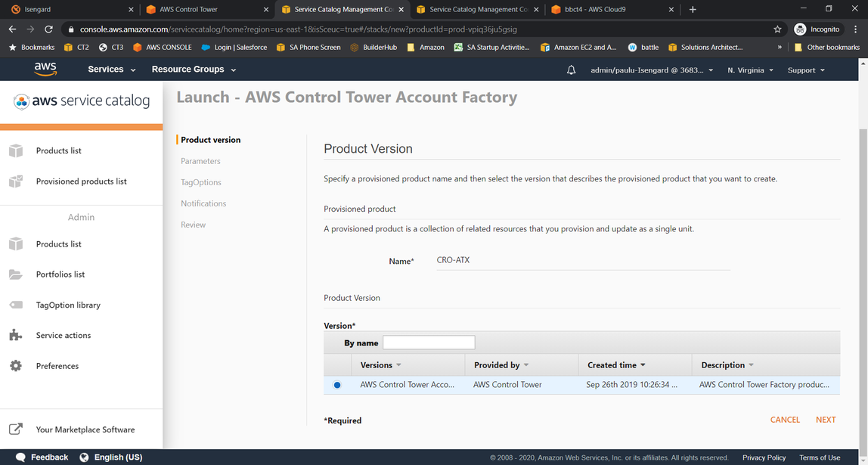This screenshot has width=868, height=465.
Task: Click the Service actions puzzle icon
Action: (15, 335)
